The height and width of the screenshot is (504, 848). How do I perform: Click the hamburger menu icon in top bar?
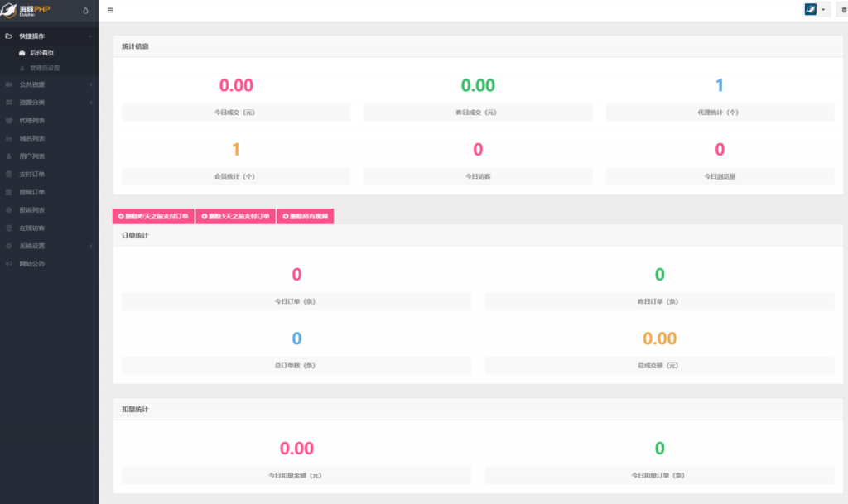tap(111, 11)
